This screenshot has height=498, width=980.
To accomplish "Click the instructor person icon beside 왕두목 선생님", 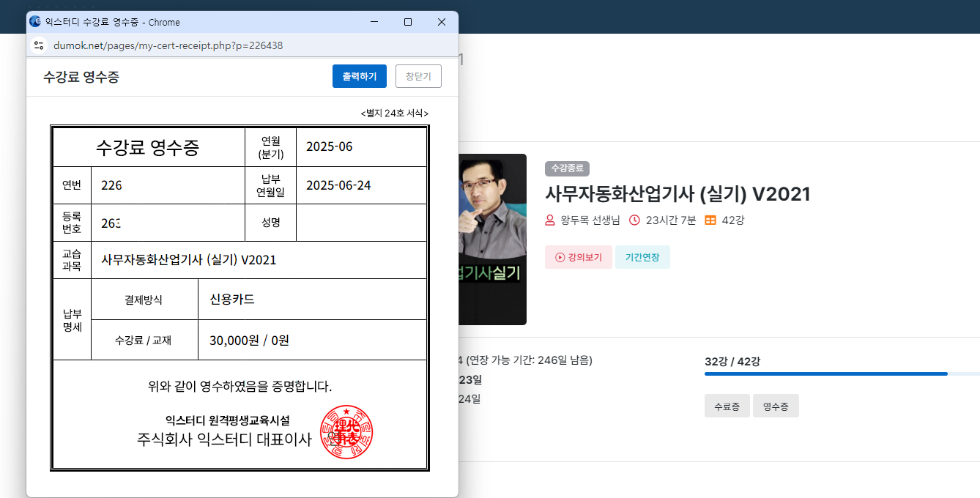I will pos(550,220).
